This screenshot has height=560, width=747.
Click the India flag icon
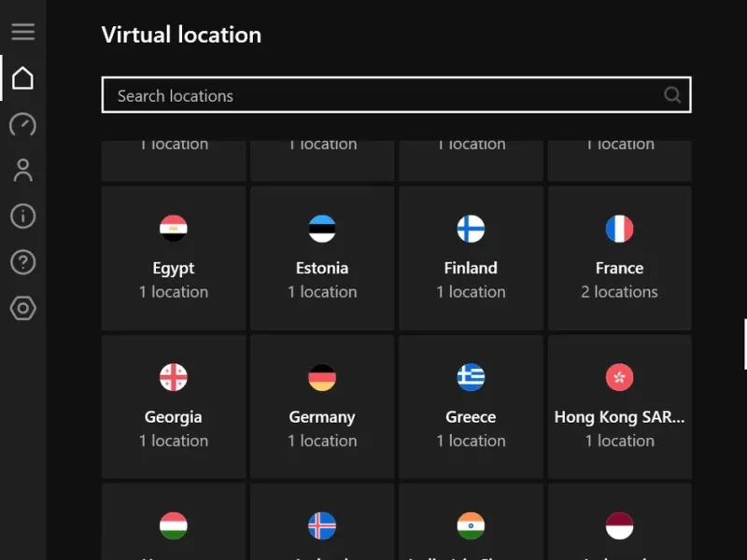(471, 525)
